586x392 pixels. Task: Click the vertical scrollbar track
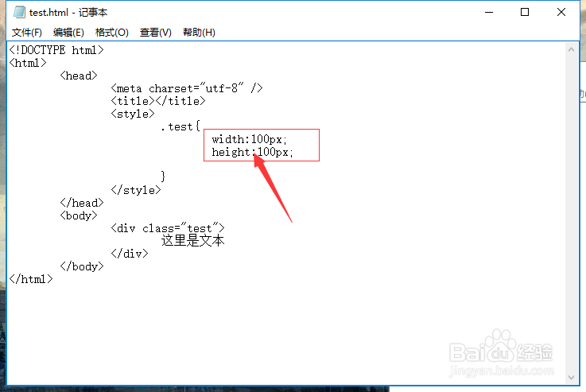571,213
